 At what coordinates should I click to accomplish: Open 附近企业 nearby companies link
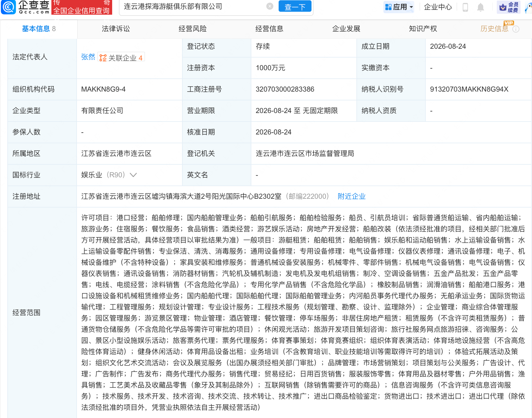click(x=351, y=196)
